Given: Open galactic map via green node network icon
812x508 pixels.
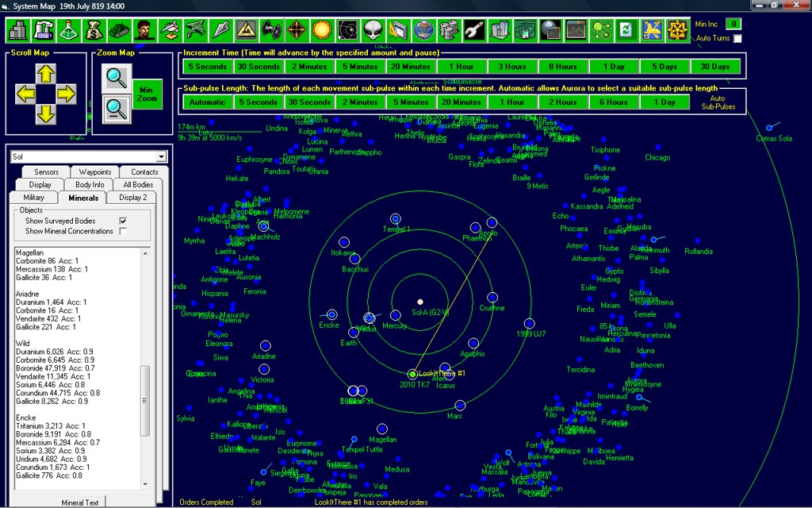Looking at the screenshot, I should point(601,30).
